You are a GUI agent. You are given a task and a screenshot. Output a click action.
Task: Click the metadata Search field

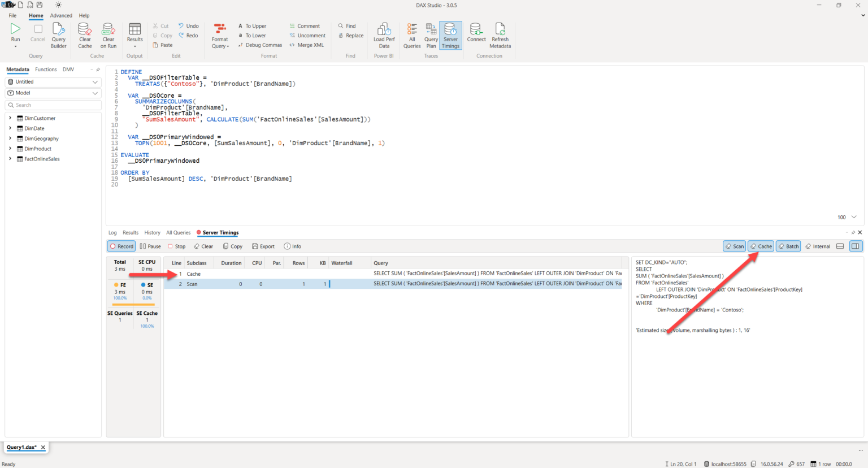click(53, 105)
